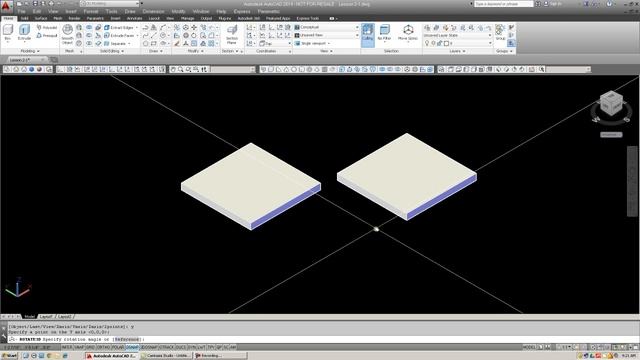Click the Smooth Object mesh tool
The image size is (640, 360).
(67, 34)
